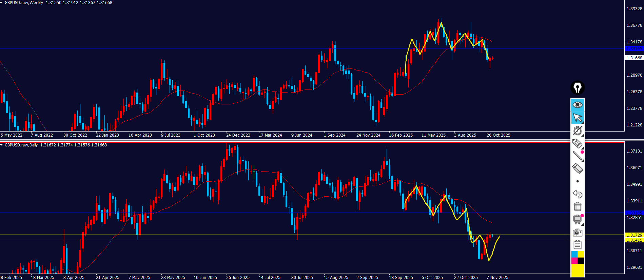Clear drawings with the trash icon
The width and height of the screenshot is (644, 280).
click(x=577, y=206)
